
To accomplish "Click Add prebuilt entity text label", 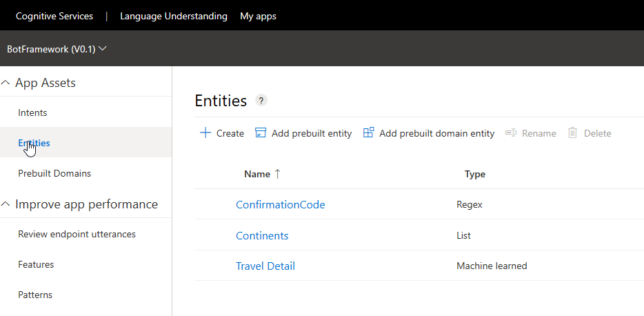I will 312,133.
